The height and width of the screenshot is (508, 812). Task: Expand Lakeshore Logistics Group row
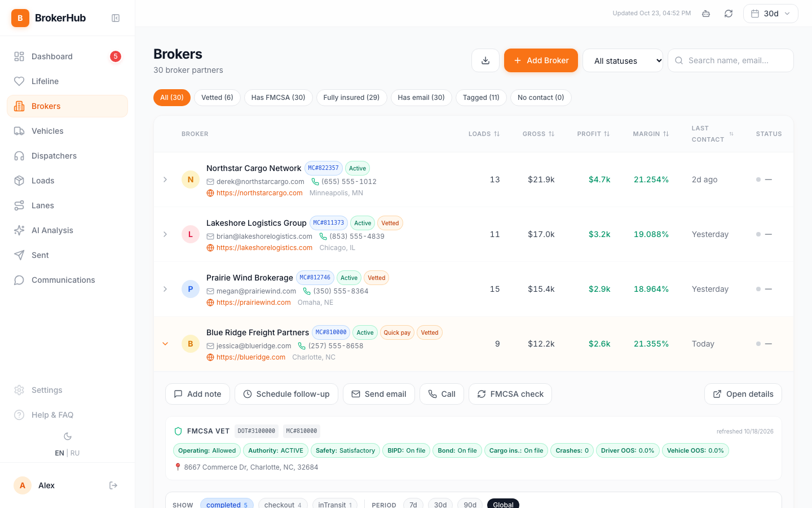(x=165, y=234)
